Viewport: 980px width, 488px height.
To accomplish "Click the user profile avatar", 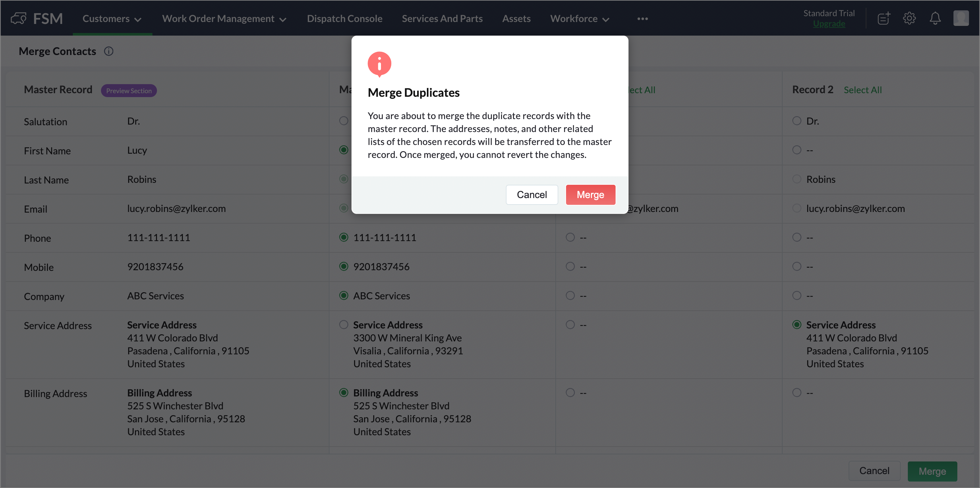I will (961, 18).
